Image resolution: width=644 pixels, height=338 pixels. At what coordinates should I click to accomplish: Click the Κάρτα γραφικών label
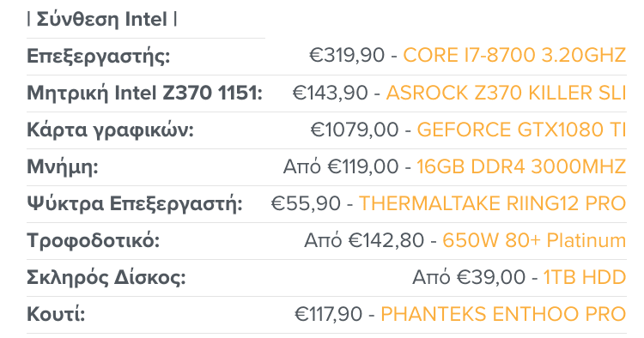click(x=110, y=130)
